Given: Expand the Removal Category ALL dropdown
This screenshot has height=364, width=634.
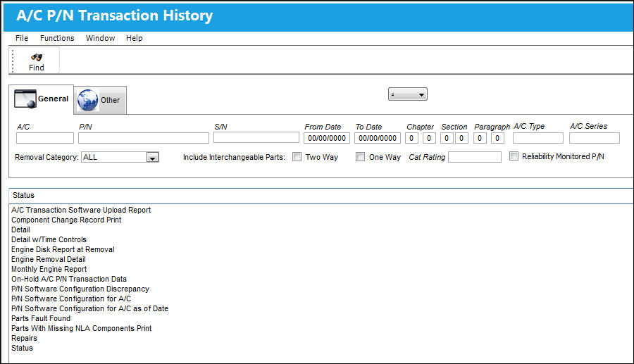Looking at the screenshot, I should tap(120, 157).
